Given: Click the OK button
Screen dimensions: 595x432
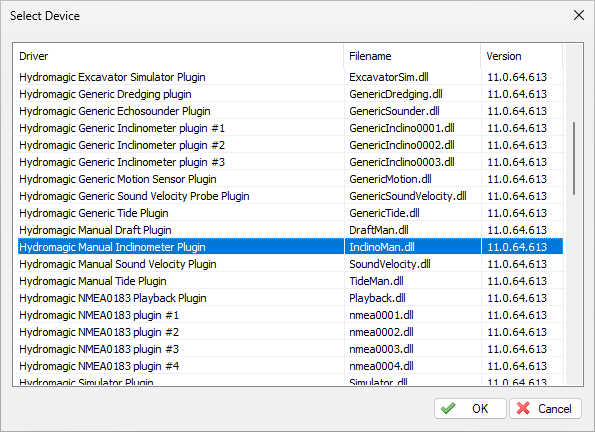Looking at the screenshot, I should (470, 408).
